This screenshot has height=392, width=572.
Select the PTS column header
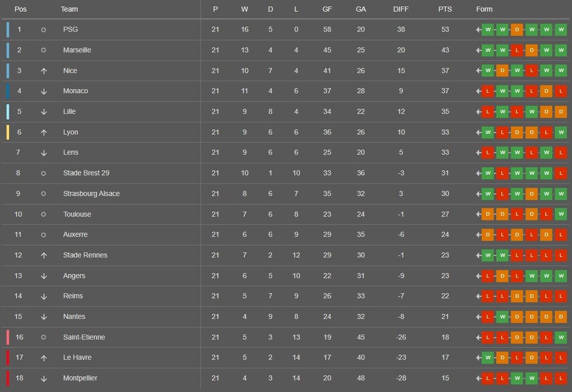445,9
